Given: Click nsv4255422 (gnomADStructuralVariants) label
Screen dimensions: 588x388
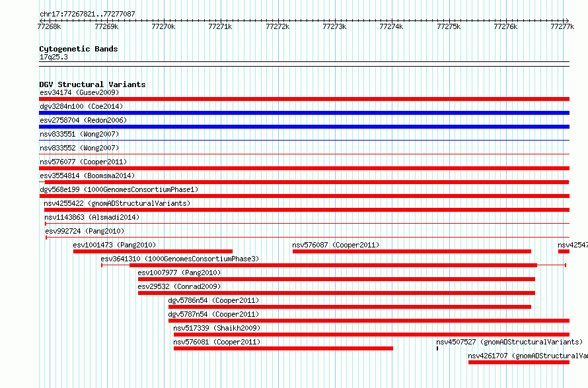Looking at the screenshot, I should pos(117,203).
